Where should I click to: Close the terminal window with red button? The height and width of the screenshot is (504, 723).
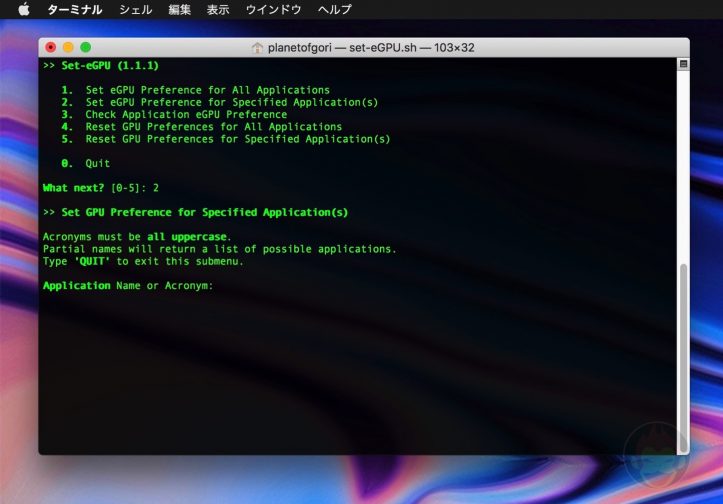(x=51, y=47)
